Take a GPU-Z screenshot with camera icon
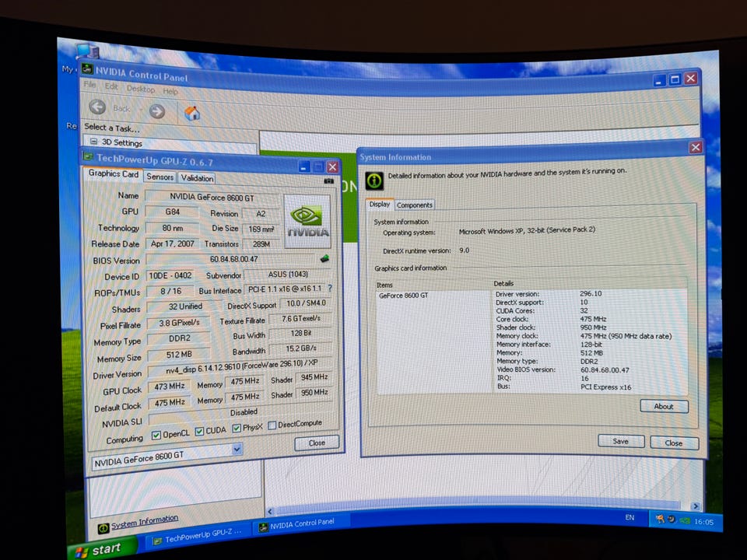 (328, 181)
